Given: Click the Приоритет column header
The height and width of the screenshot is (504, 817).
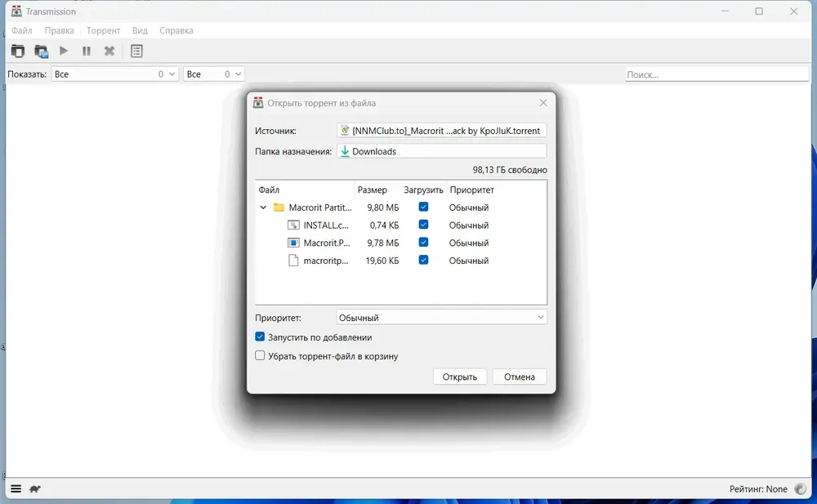Looking at the screenshot, I should coord(472,190).
